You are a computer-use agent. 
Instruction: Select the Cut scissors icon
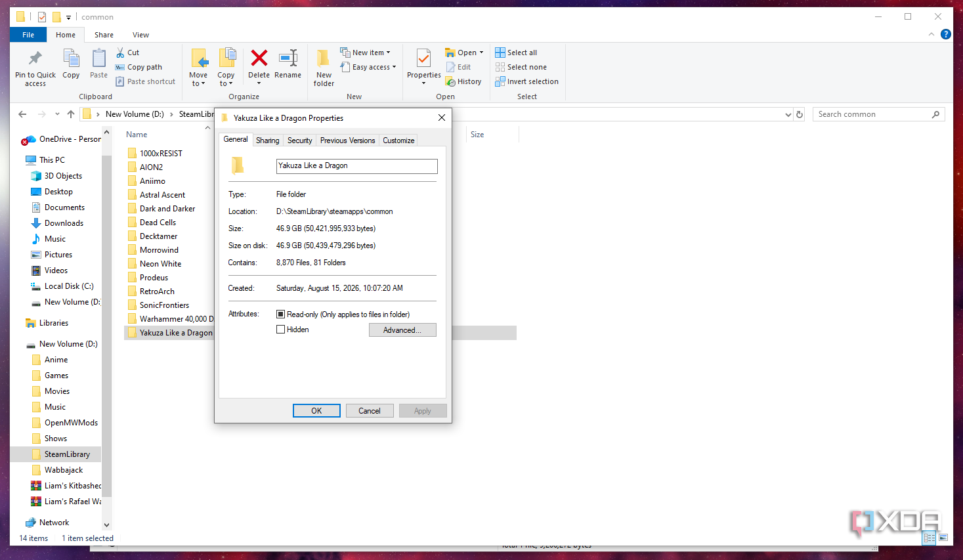121,53
